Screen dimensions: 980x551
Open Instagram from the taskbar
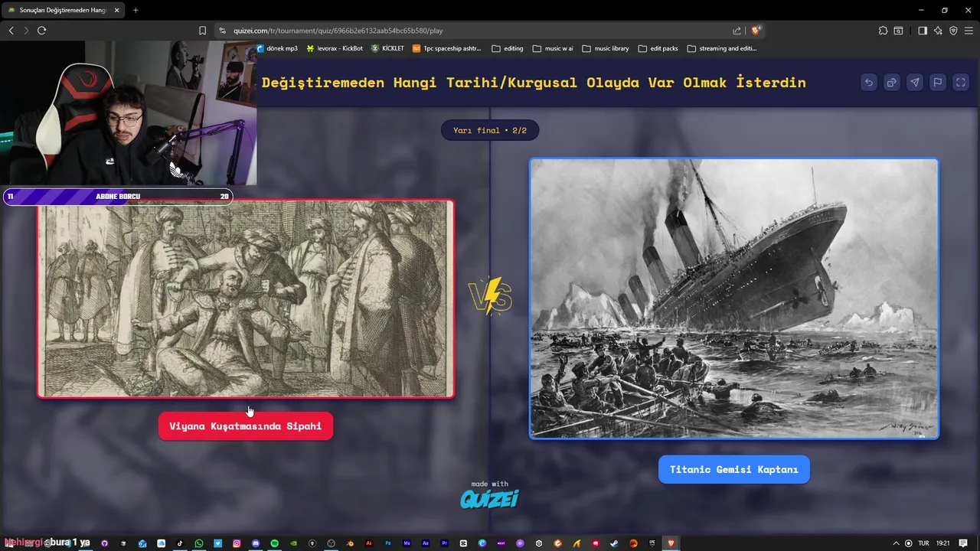point(237,543)
